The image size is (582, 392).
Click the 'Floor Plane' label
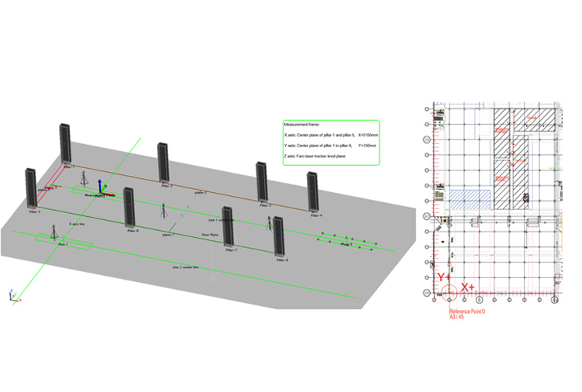tap(208, 233)
